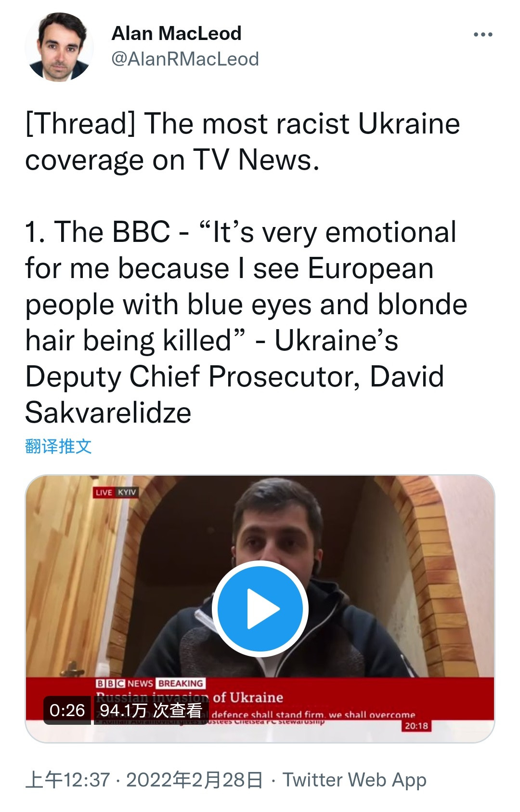Open the three-dot more options menu
The width and height of the screenshot is (520, 812).
click(483, 35)
